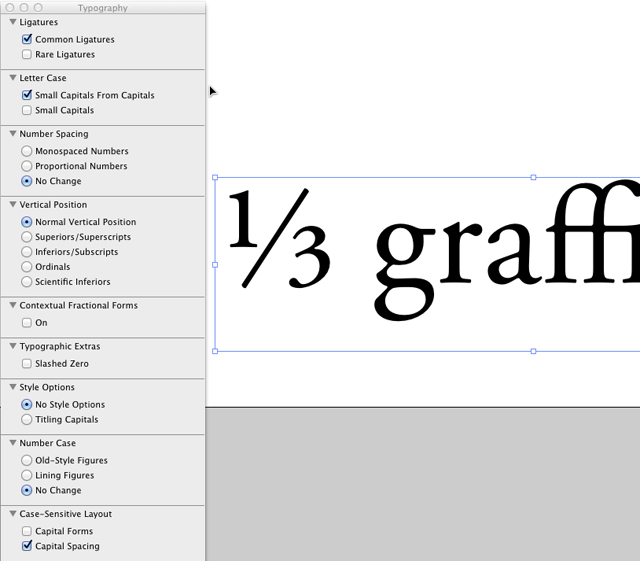
Task: Collapse the Number Case section triangle
Action: click(x=13, y=443)
